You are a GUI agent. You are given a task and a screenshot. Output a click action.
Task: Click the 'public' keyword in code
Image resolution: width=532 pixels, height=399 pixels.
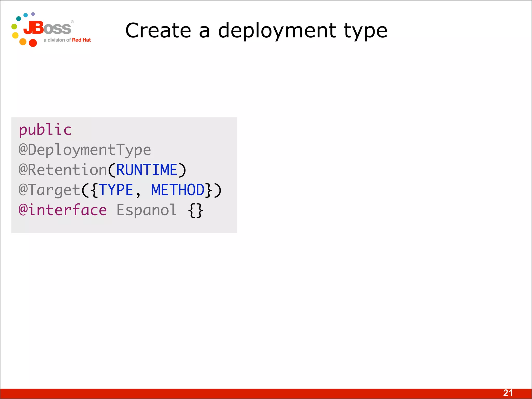(x=45, y=130)
